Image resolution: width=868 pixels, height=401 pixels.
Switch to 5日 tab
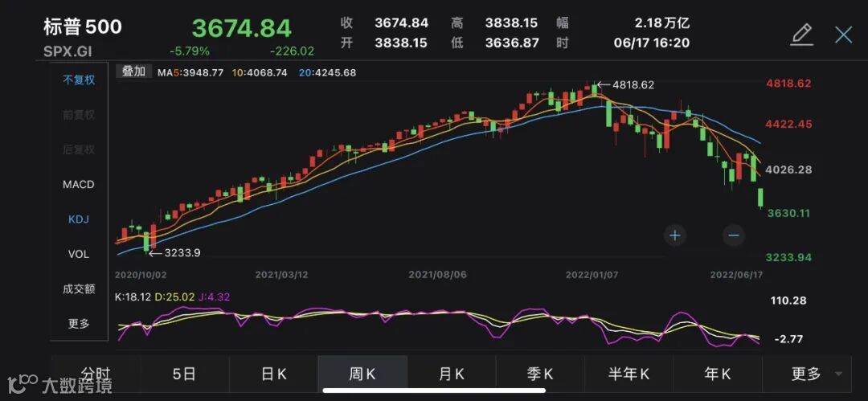point(184,374)
